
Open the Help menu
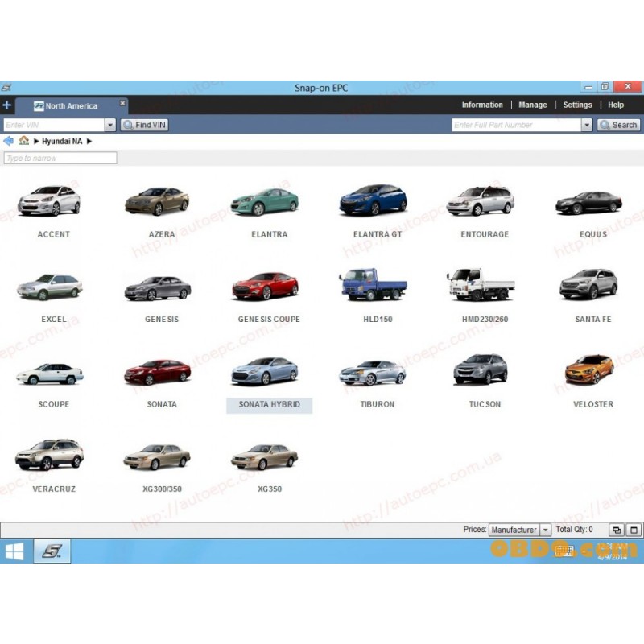click(616, 105)
